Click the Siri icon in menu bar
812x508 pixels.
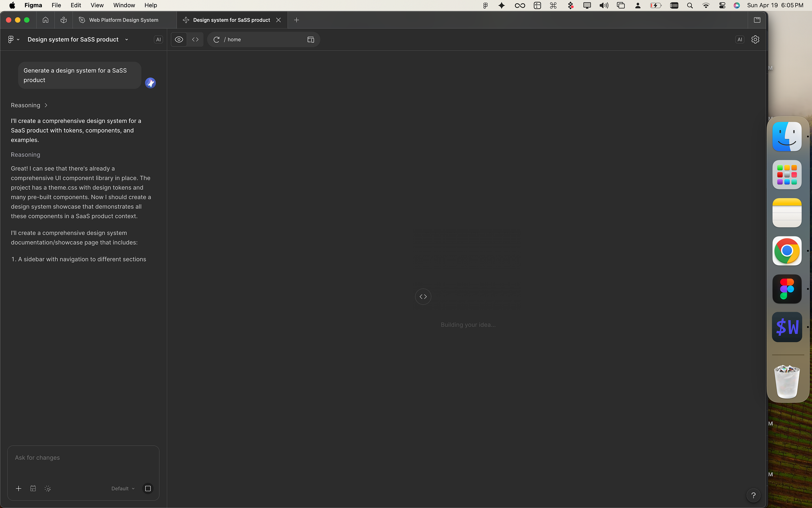(737, 5)
